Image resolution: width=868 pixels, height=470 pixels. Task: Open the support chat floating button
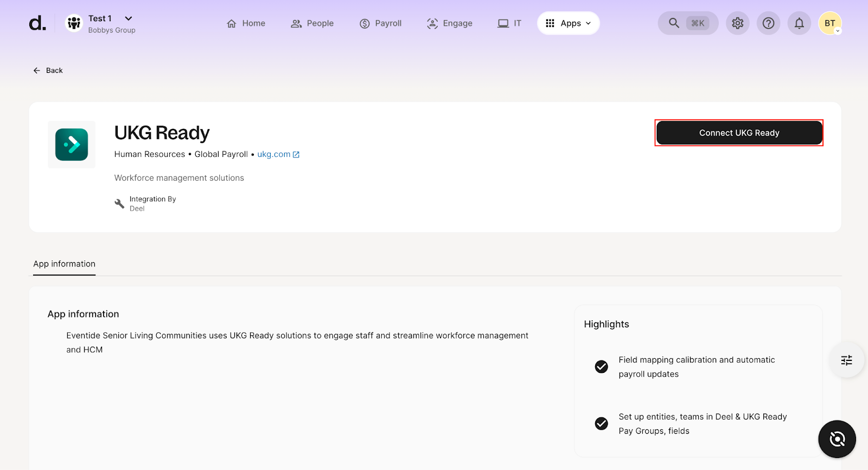coord(837,439)
